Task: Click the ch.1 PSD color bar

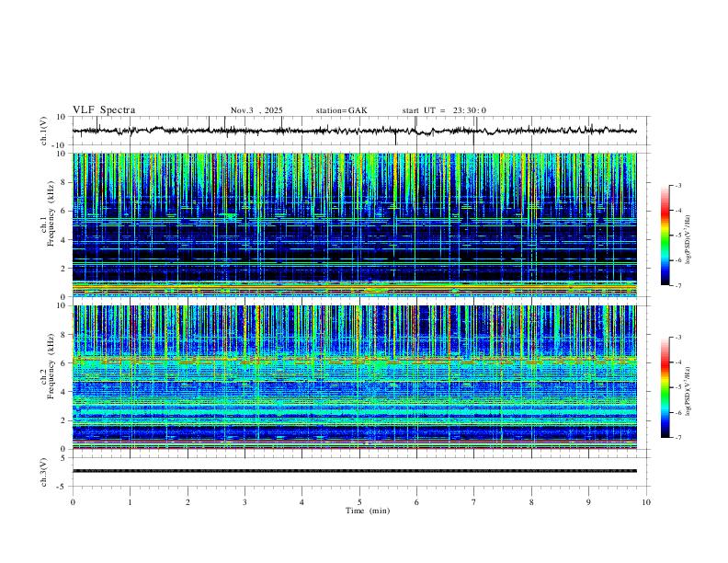Action: coord(665,236)
